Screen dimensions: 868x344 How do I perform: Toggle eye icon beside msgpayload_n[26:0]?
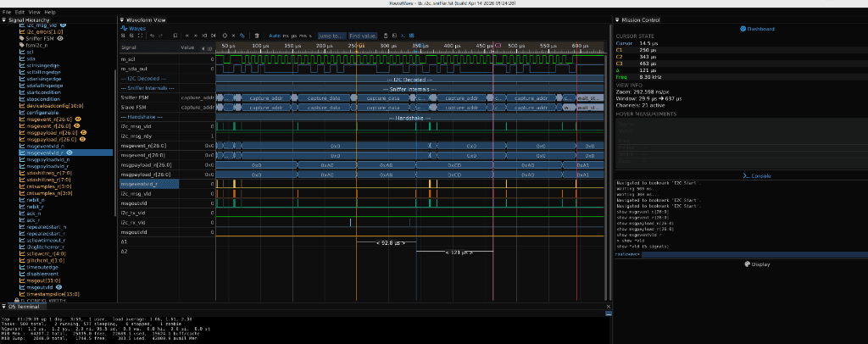pos(83,132)
